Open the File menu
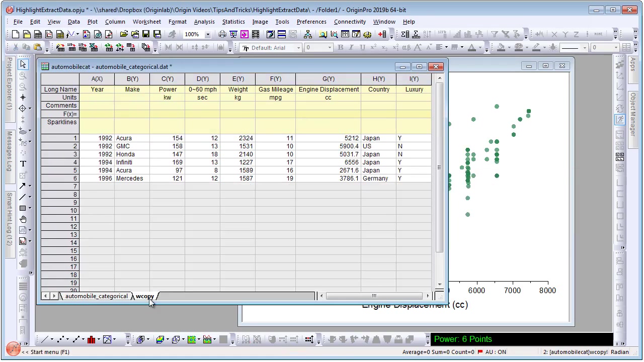This screenshot has height=362, width=644. (x=18, y=22)
